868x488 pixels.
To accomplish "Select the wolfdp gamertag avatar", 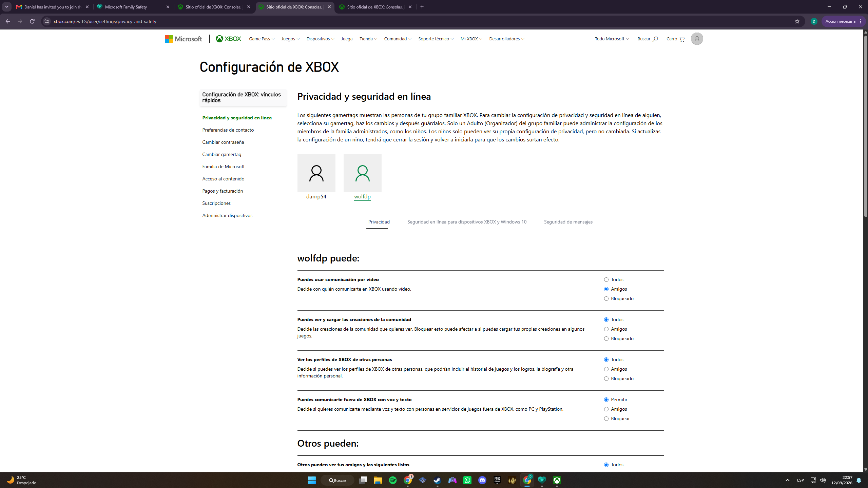I will [x=362, y=173].
